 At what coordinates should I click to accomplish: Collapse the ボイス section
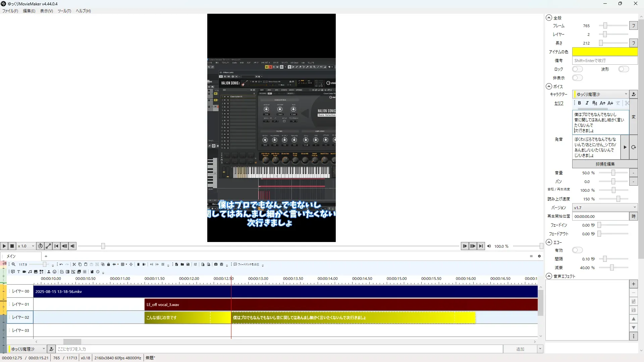pos(549,86)
